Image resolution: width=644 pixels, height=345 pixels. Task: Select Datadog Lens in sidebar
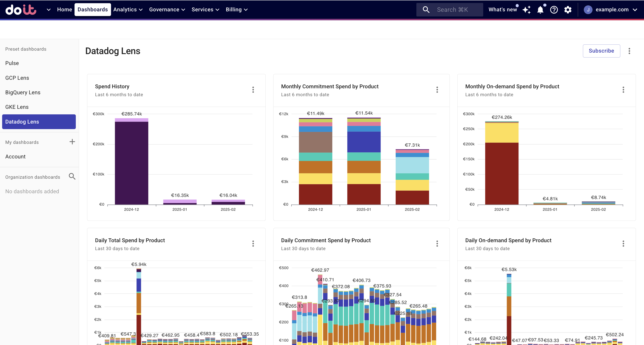39,122
